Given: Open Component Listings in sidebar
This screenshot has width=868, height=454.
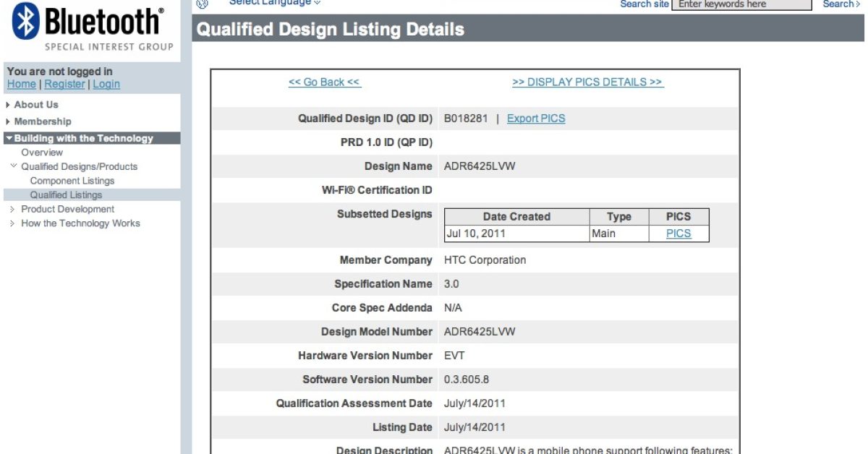Looking at the screenshot, I should click(72, 181).
